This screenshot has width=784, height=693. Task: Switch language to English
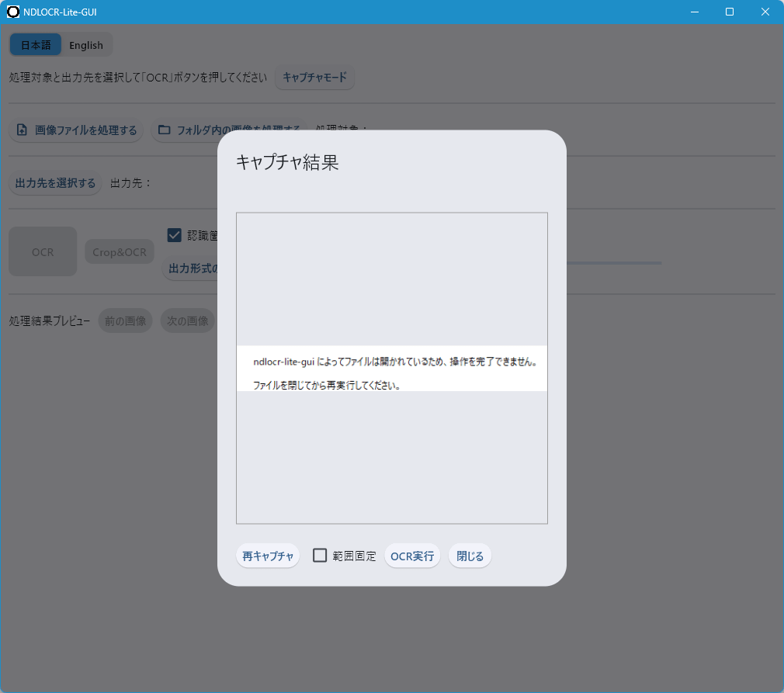point(86,45)
